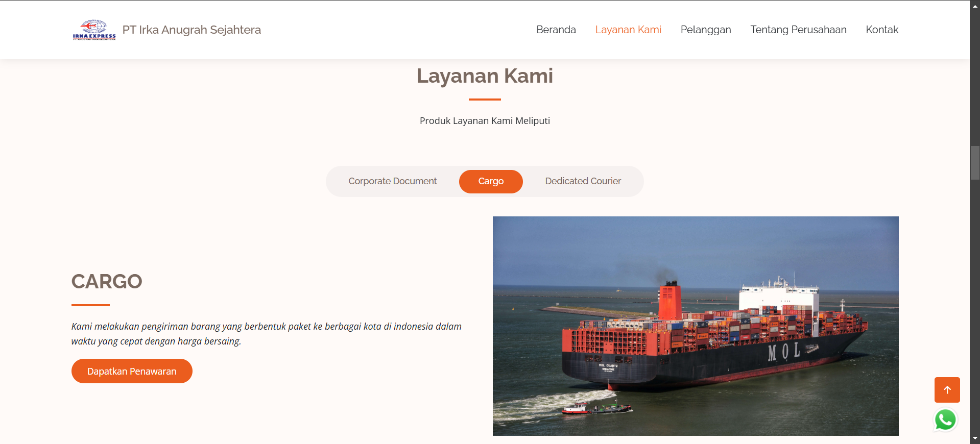Navigate to Tentang Perusahaan
Screen dimensions: 980x444
tap(798, 30)
